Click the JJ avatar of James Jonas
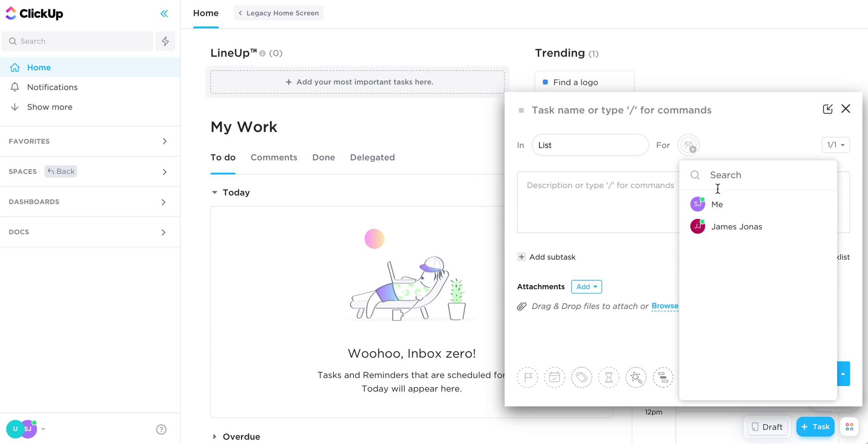 click(698, 226)
